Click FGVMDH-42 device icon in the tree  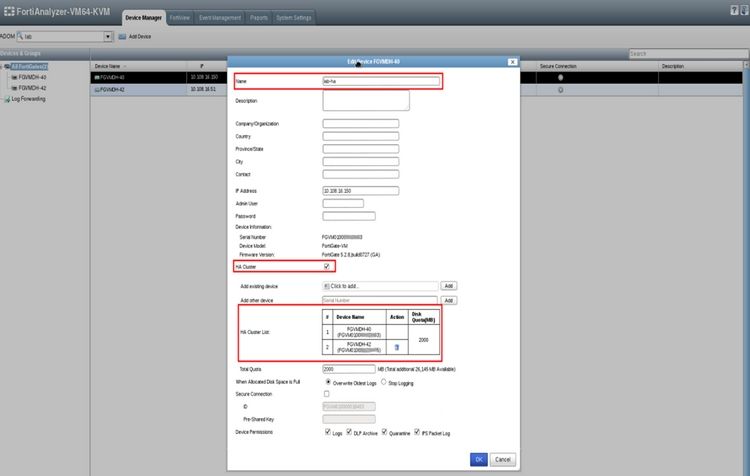point(14,88)
